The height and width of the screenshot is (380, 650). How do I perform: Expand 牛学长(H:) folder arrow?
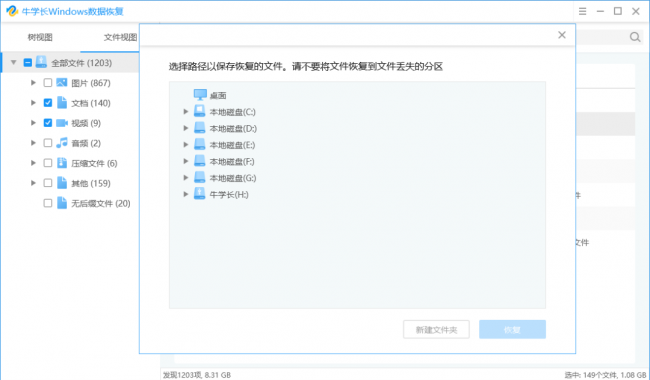186,194
